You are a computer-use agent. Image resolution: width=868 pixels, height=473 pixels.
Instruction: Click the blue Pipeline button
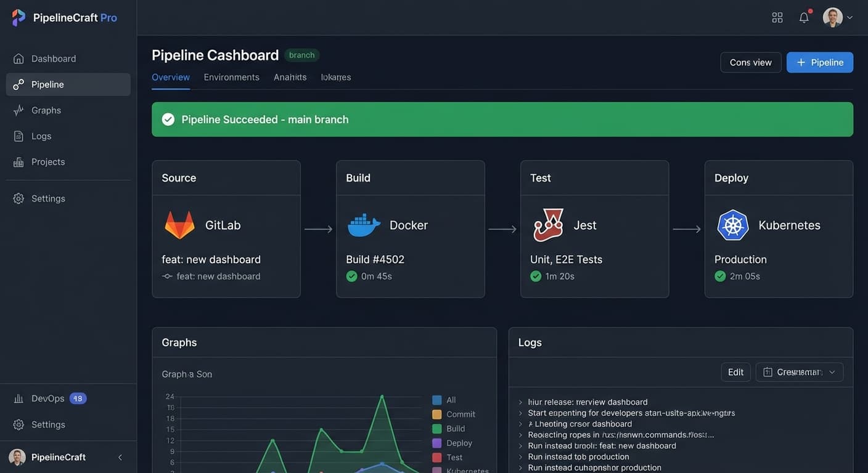[x=820, y=62]
